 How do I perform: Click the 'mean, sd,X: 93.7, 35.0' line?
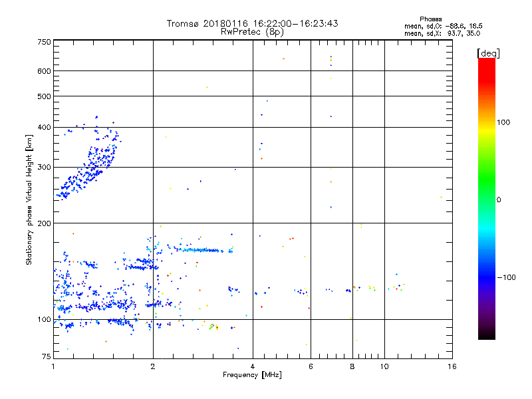click(x=442, y=33)
